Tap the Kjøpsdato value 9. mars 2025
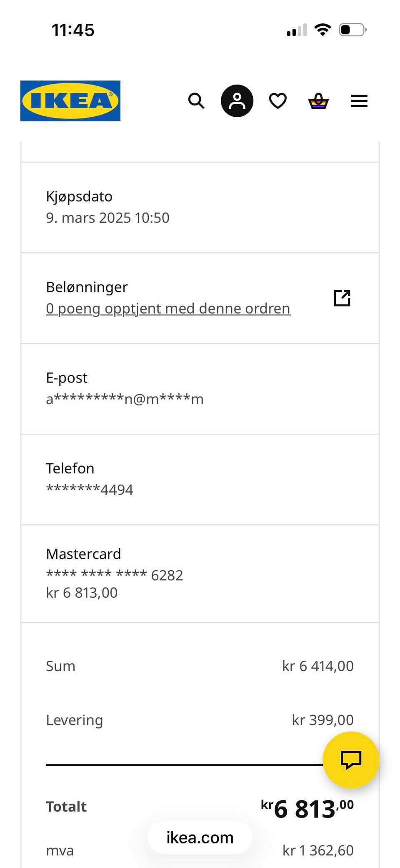 pyautogui.click(x=107, y=218)
